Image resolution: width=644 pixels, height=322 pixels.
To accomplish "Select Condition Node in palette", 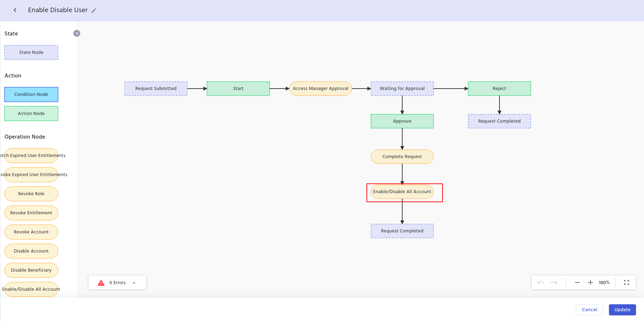I will pos(31,94).
